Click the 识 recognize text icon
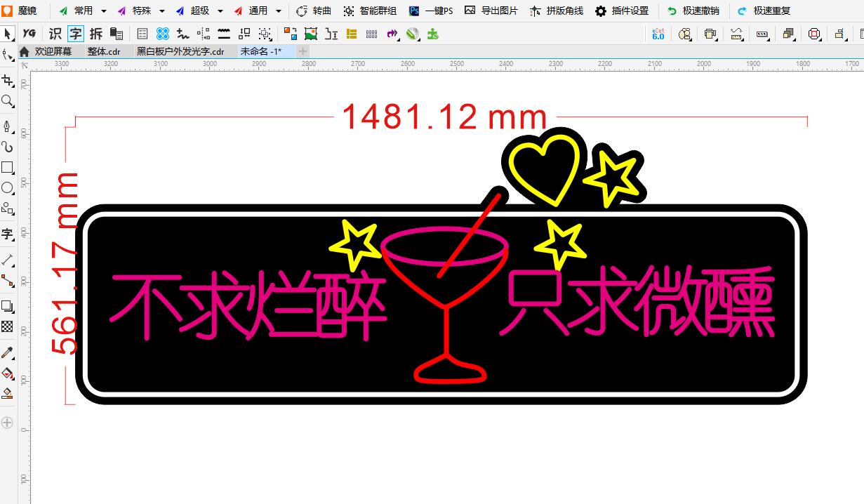This screenshot has height=504, width=864. point(55,33)
